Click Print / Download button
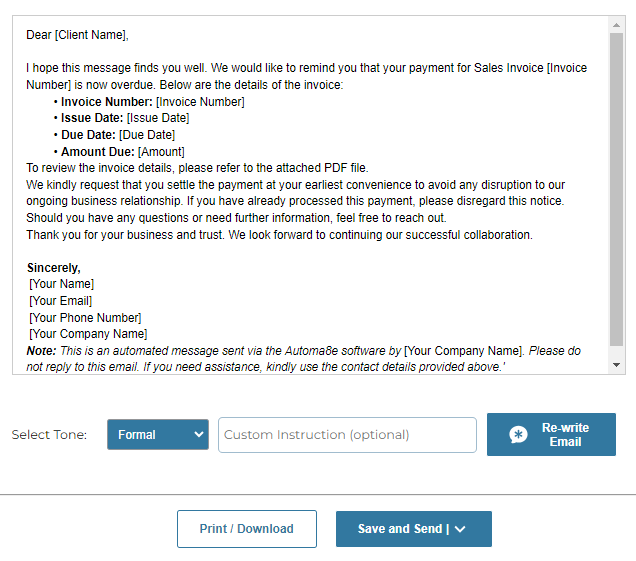Screen dimensions: 636x561 (247, 529)
